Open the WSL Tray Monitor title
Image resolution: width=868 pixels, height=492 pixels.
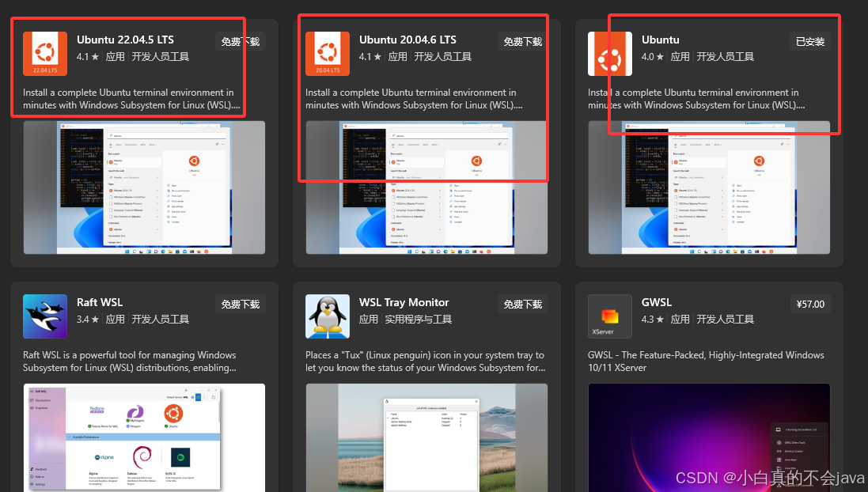point(404,302)
